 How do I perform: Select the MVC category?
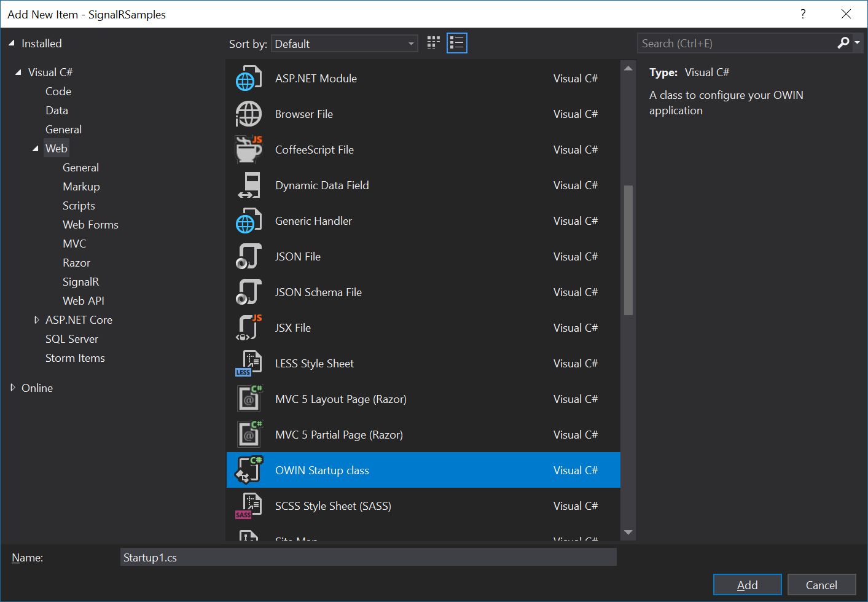[74, 244]
